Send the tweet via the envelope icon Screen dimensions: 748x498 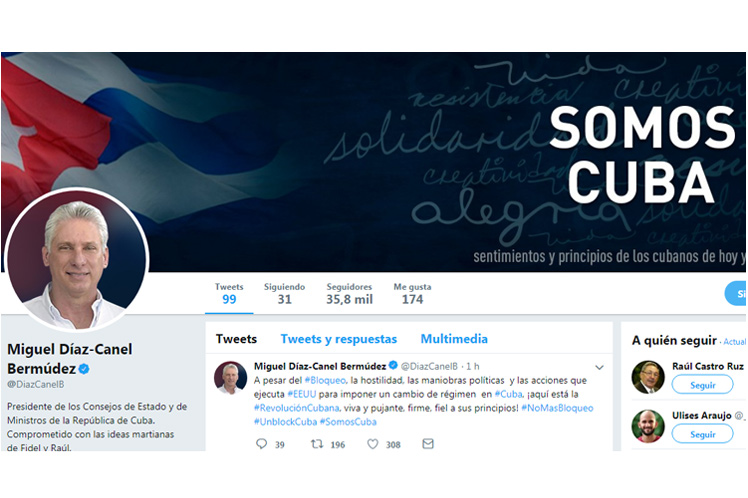[428, 444]
